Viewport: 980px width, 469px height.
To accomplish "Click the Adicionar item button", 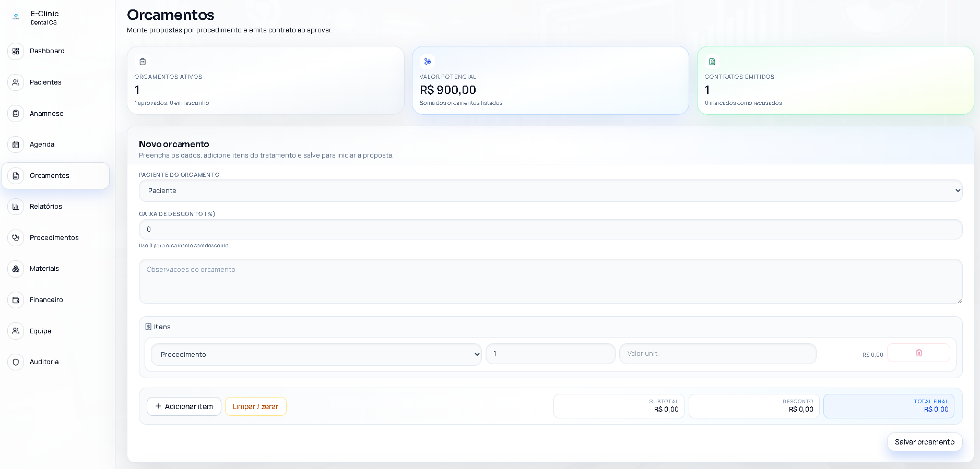I will pyautogui.click(x=184, y=406).
